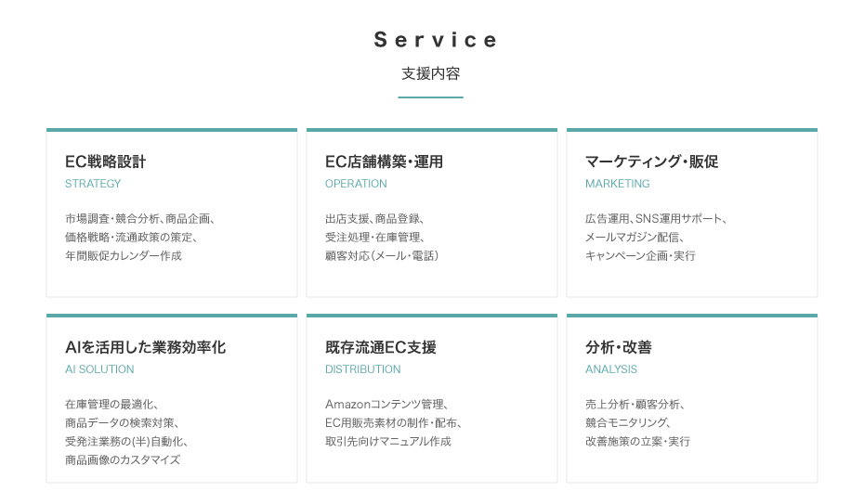Click the 支援内容 subtitle text
Image resolution: width=864 pixels, height=504 pixels.
(x=431, y=73)
